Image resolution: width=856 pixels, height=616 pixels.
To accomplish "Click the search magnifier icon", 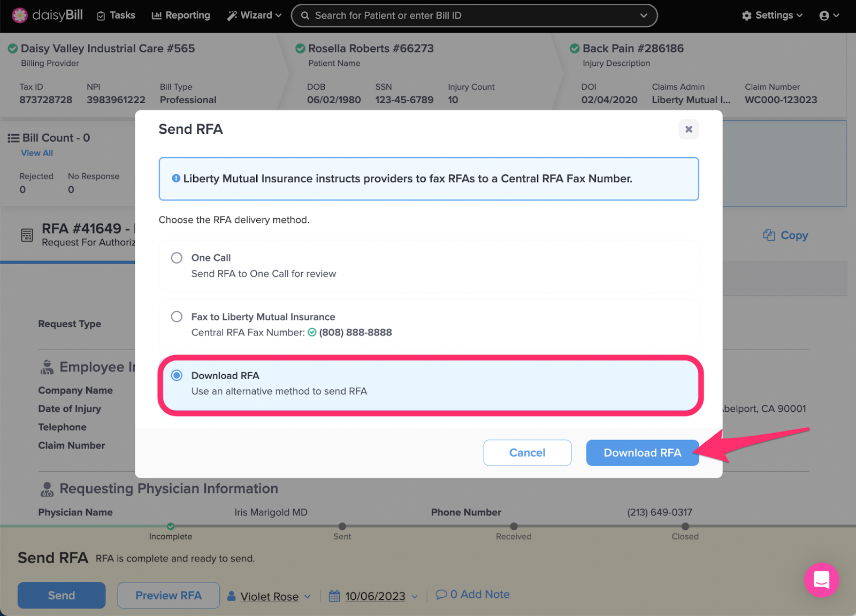I will click(305, 16).
